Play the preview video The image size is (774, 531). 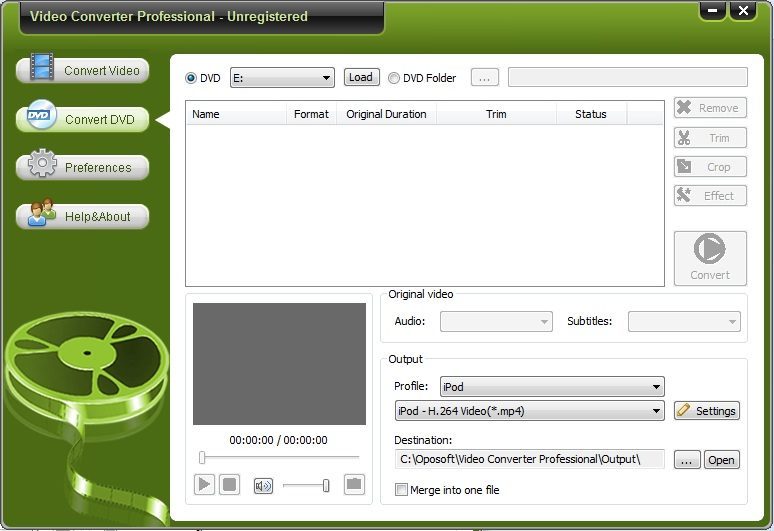204,485
